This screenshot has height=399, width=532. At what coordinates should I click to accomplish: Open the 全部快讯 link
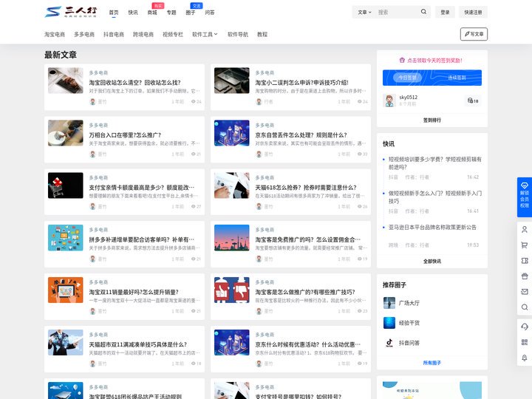432,261
